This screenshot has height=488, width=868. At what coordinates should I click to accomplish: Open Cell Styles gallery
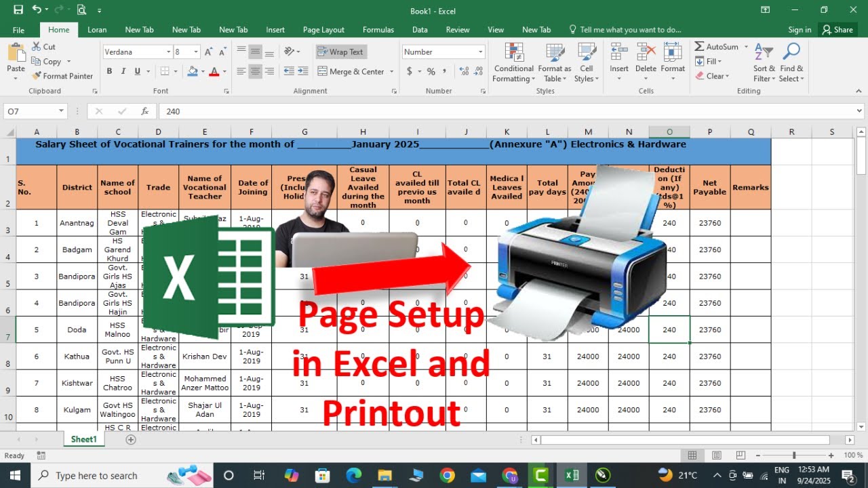[x=587, y=62]
